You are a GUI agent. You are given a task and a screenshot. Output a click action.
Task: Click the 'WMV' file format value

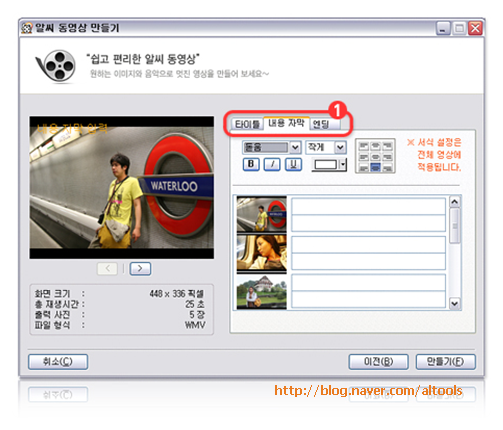[195, 325]
